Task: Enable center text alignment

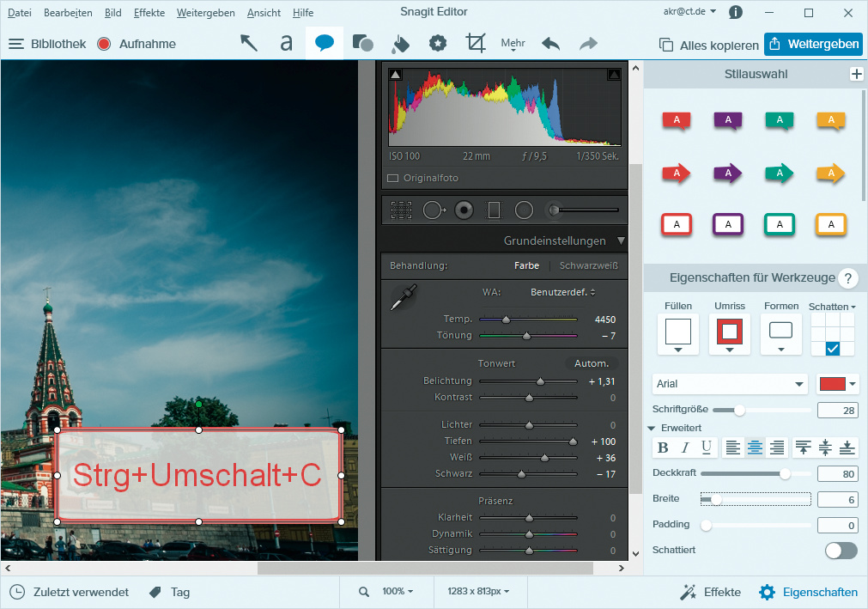Action: pyautogui.click(x=755, y=448)
